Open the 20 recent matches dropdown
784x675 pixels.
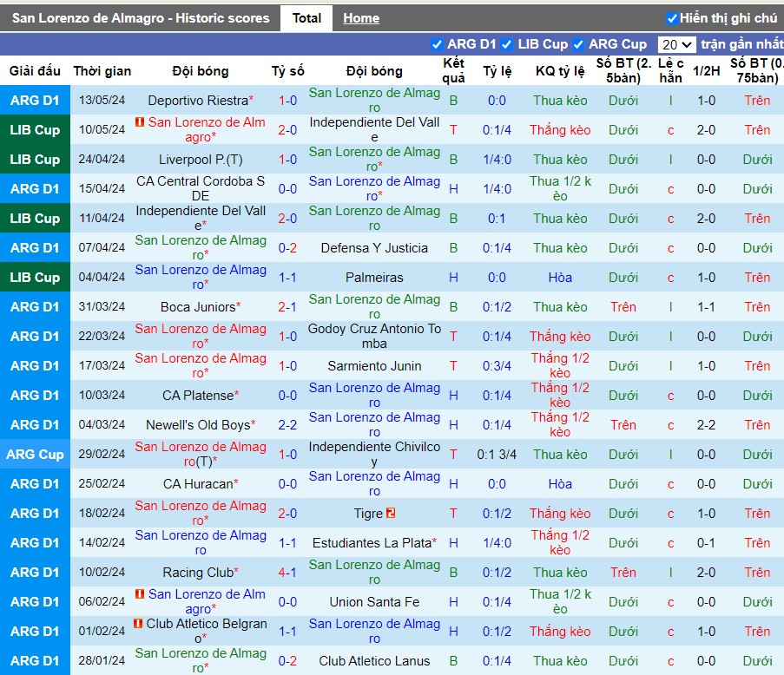pyautogui.click(x=676, y=44)
